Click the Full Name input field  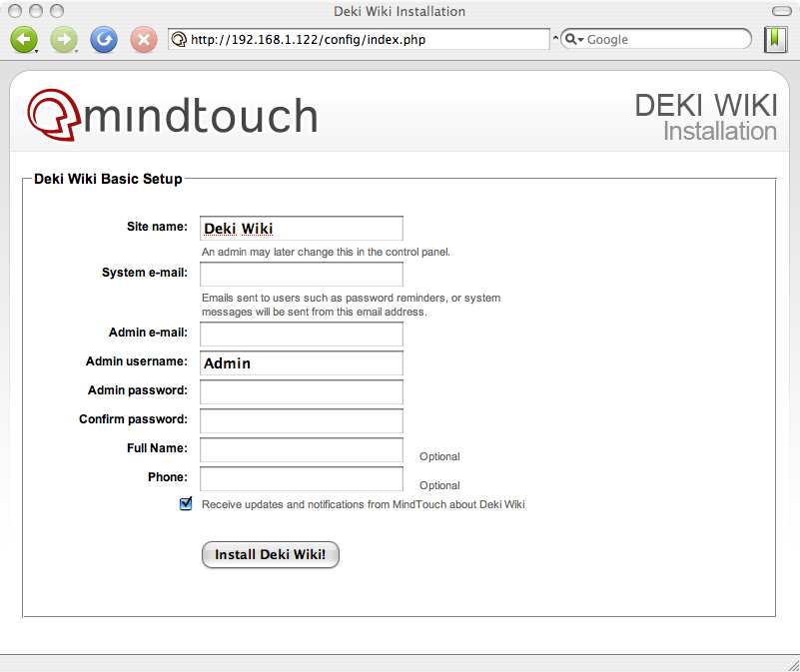pos(302,450)
